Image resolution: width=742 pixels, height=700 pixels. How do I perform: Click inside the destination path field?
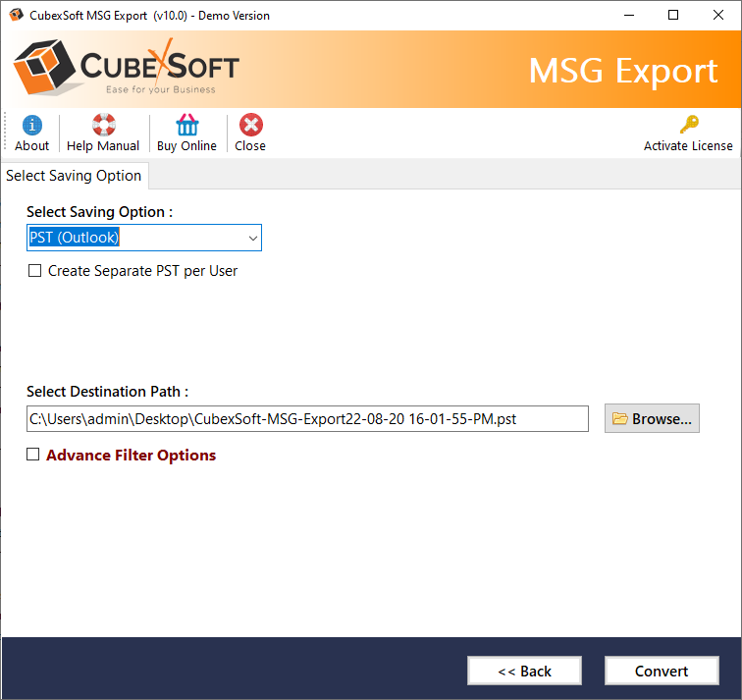tap(307, 419)
